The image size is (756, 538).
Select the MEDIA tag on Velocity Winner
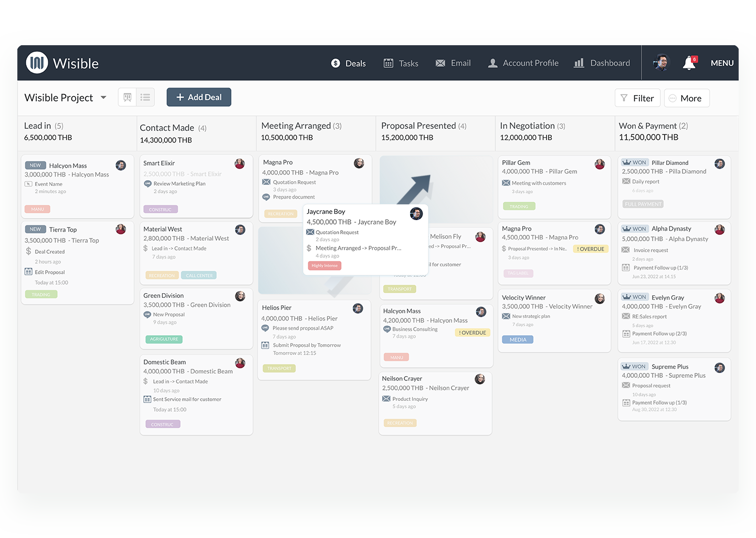[518, 340]
